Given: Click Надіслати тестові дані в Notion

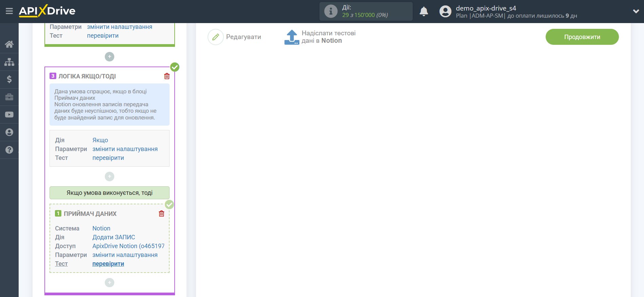Looking at the screenshot, I should coord(329,37).
